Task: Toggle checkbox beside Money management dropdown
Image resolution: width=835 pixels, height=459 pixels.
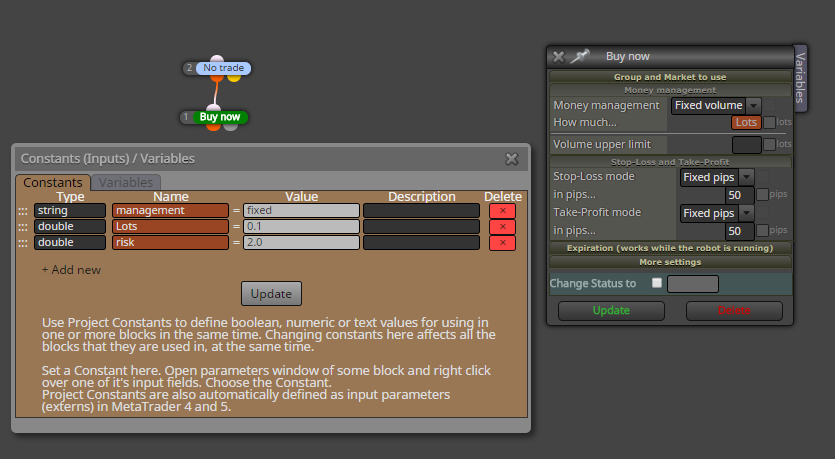Action: pos(769,105)
